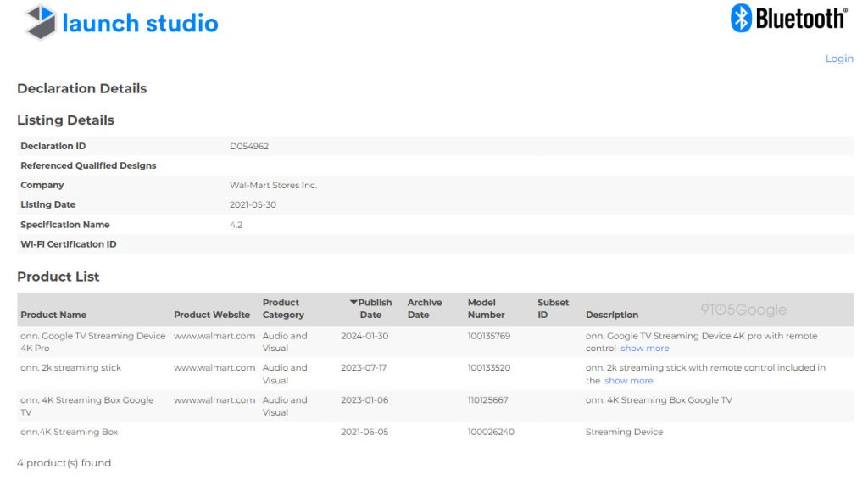
Task: Expand 2k streaming stick description show more
Action: click(628, 381)
